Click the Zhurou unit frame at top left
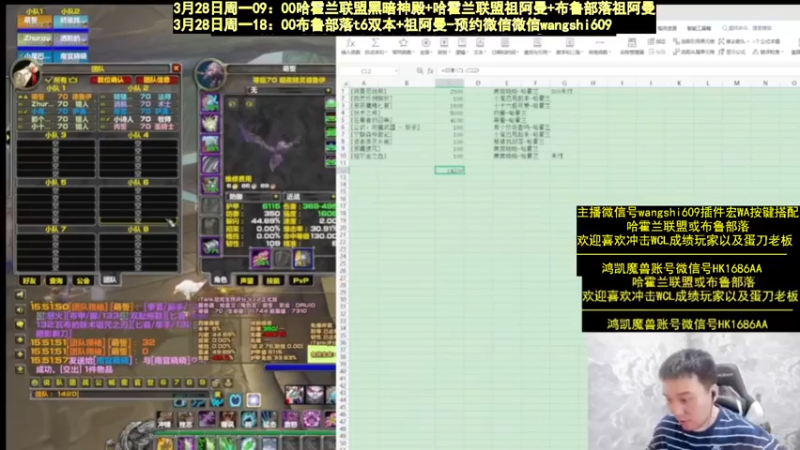800x450 pixels. click(x=35, y=39)
